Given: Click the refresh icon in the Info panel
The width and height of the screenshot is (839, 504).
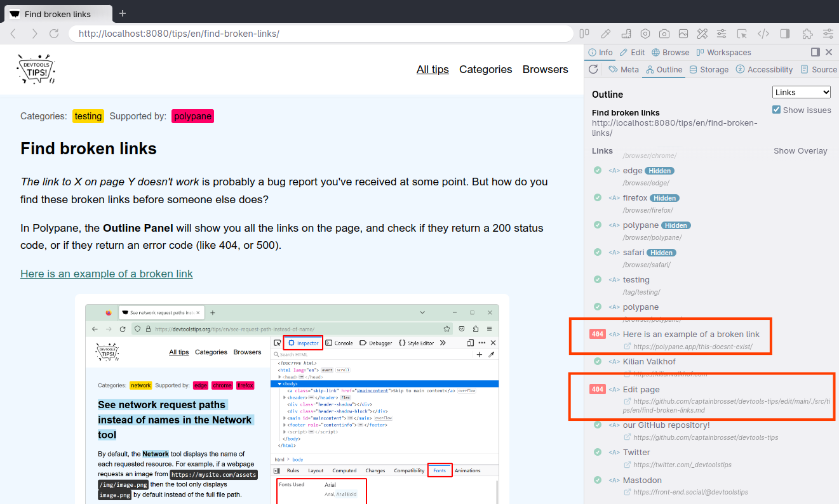Looking at the screenshot, I should tap(593, 69).
